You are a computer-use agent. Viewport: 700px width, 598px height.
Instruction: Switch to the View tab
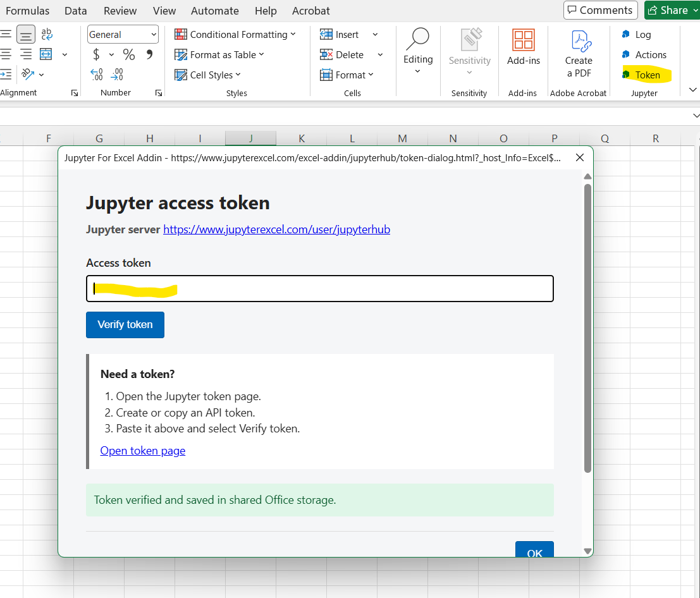click(x=164, y=11)
